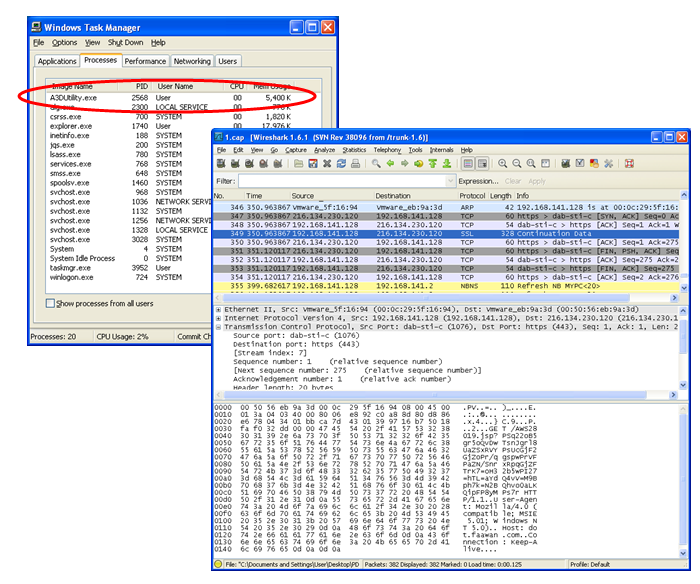This screenshot has width=700, height=584.
Task: Open the Wireshark Statistics menu
Action: point(355,149)
